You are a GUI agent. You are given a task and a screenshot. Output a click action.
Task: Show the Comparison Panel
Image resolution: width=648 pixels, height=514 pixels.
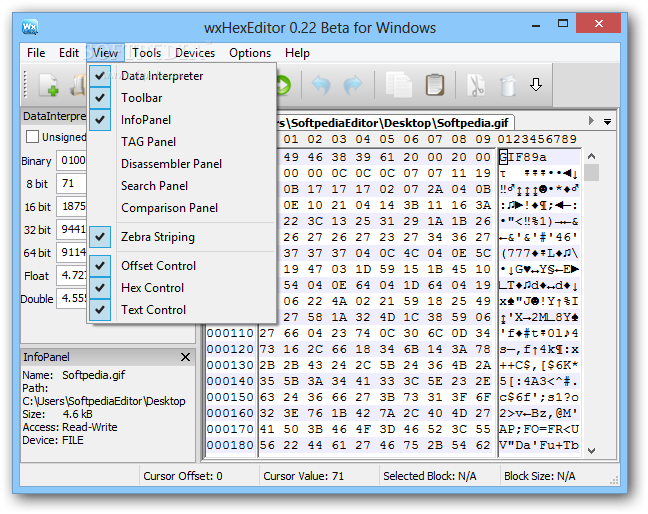(x=182, y=207)
